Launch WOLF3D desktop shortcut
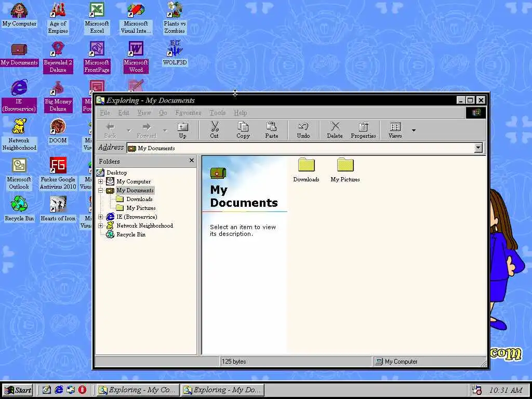The height and width of the screenshot is (399, 532). 175,54
